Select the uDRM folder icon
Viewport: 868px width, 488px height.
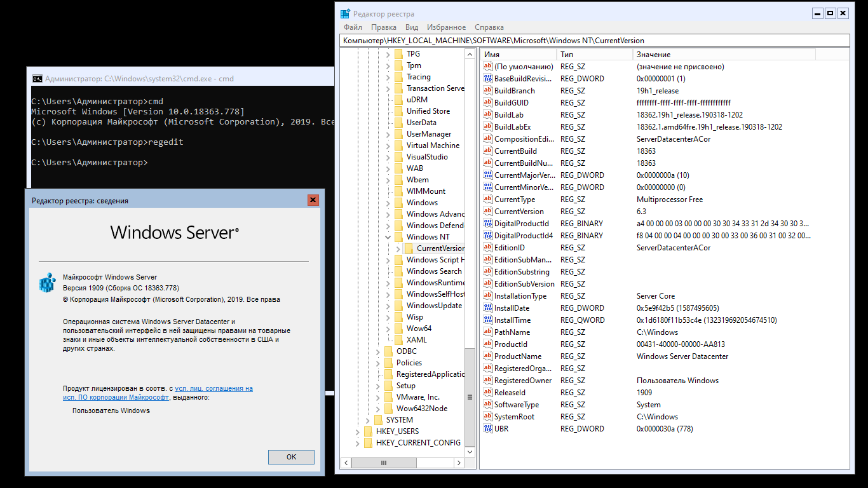(x=398, y=100)
